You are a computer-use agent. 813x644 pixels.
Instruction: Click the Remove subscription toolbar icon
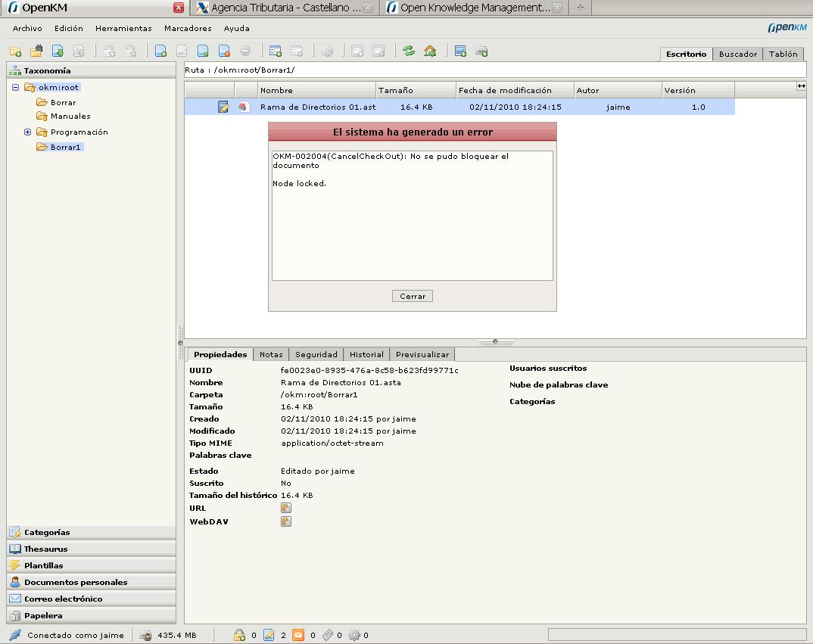pyautogui.click(x=379, y=51)
